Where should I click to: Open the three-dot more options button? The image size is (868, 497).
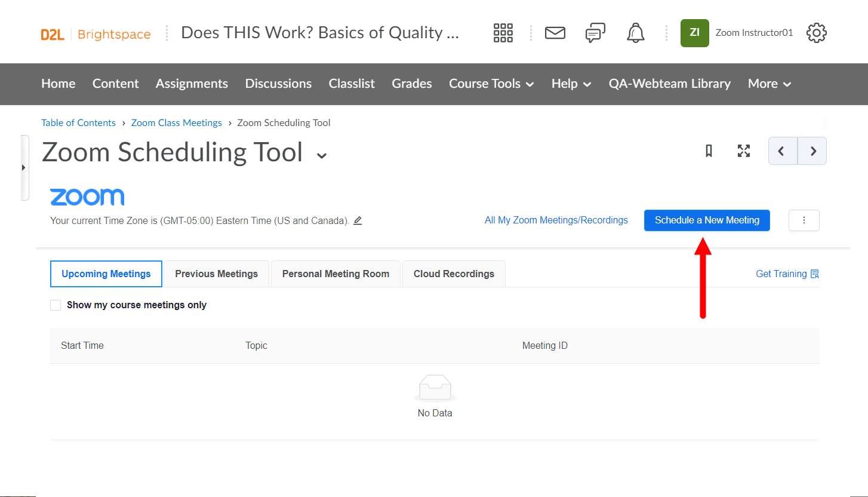pos(804,220)
